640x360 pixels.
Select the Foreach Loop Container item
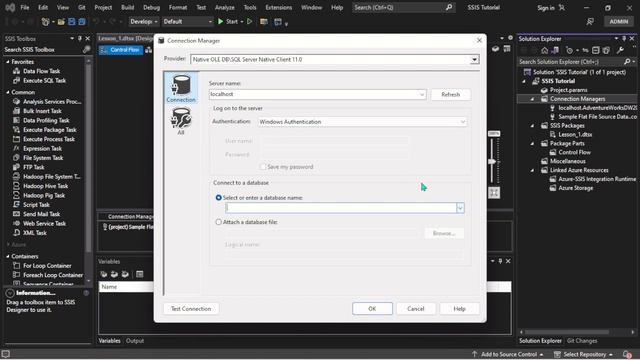pyautogui.click(x=53, y=275)
